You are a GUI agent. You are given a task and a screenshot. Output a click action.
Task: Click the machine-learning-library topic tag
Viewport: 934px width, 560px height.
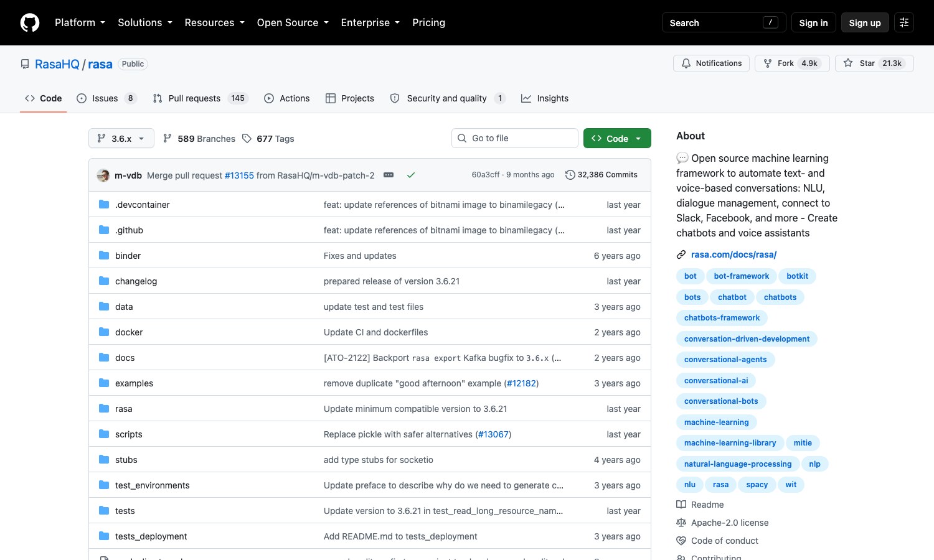pyautogui.click(x=730, y=443)
